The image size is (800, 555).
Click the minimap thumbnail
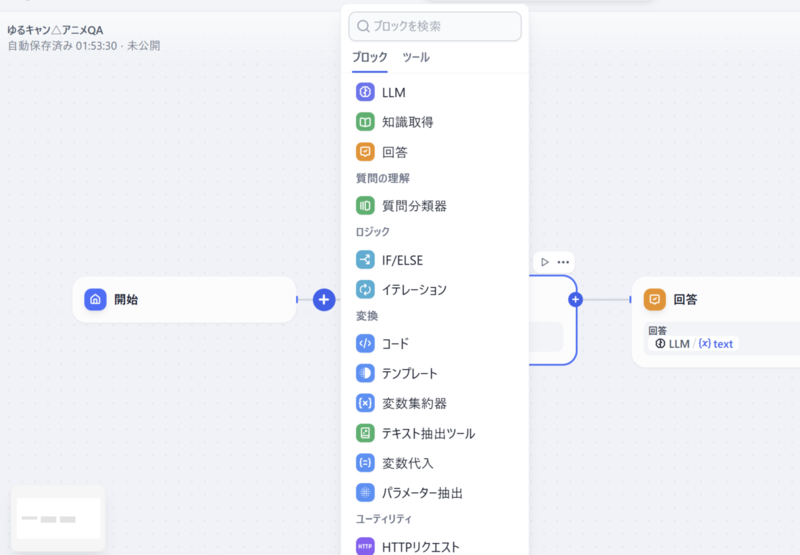tap(58, 518)
